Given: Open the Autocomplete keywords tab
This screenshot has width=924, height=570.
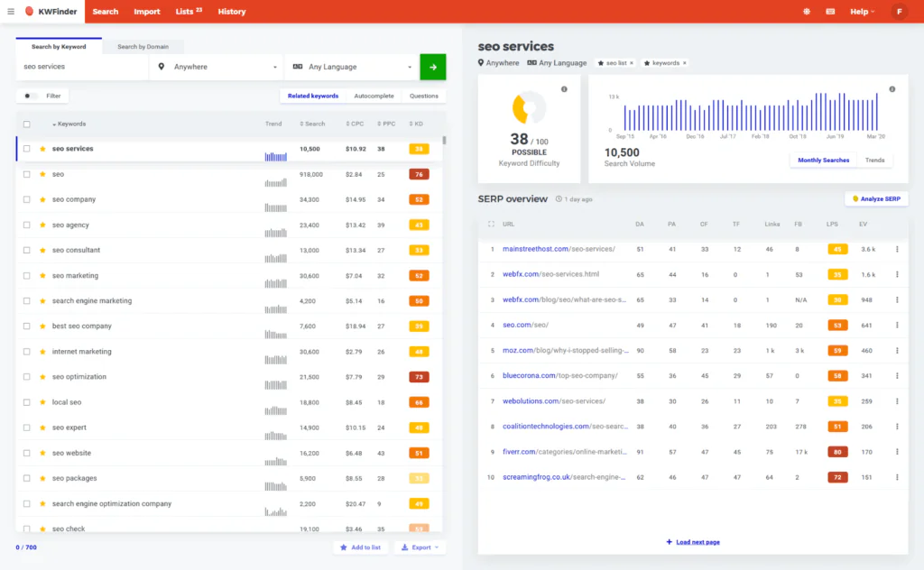Looking at the screenshot, I should coord(376,96).
